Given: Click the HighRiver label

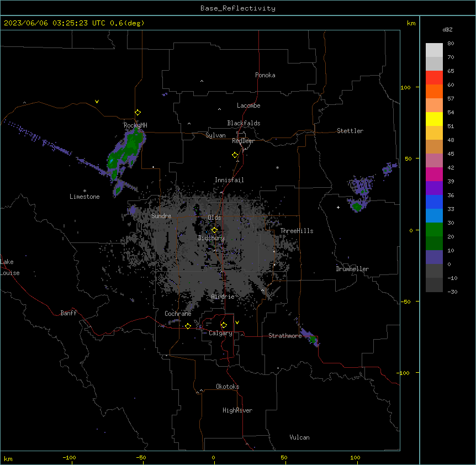Looking at the screenshot, I should [237, 410].
